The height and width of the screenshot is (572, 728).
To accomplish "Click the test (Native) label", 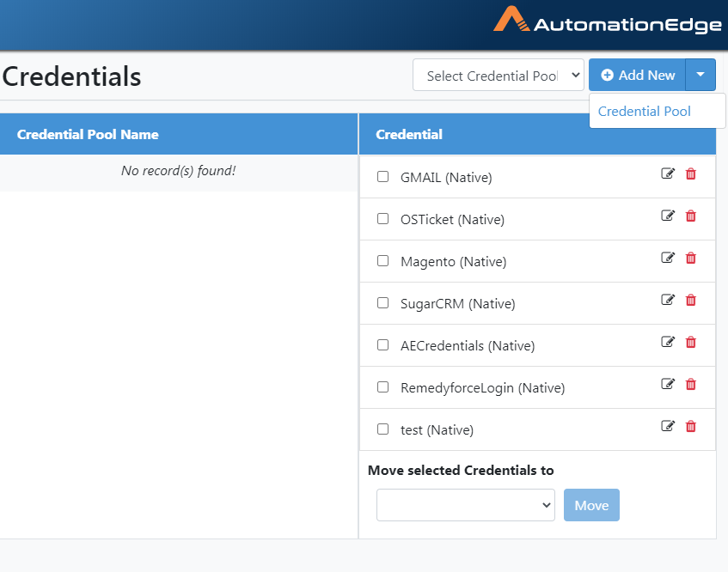I will (x=437, y=430).
